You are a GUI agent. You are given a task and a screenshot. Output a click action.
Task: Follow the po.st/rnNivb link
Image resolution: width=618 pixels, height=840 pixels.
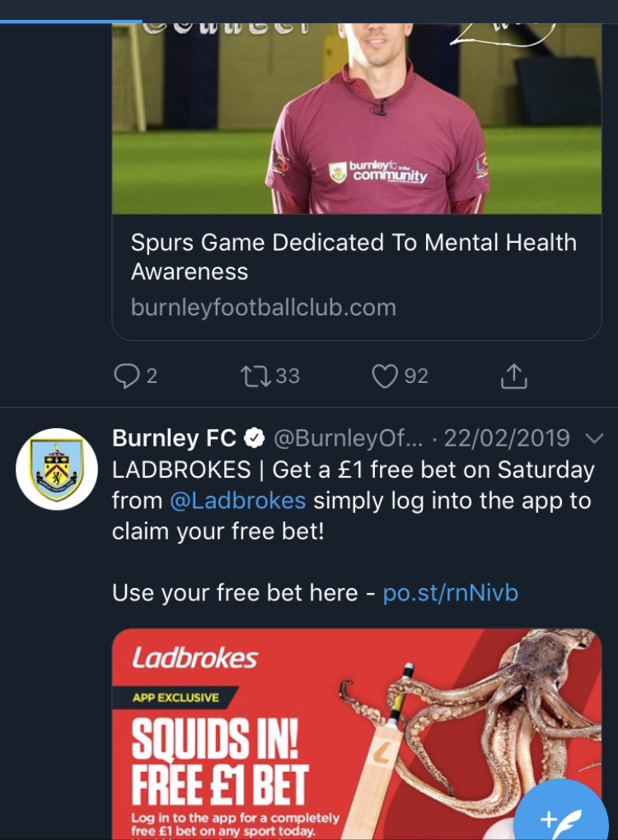[451, 592]
